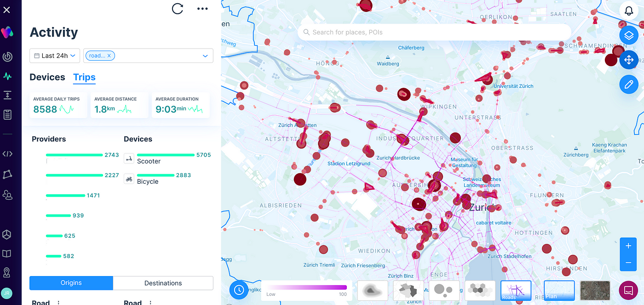Open the three-dot overflow menu

pos(202,8)
